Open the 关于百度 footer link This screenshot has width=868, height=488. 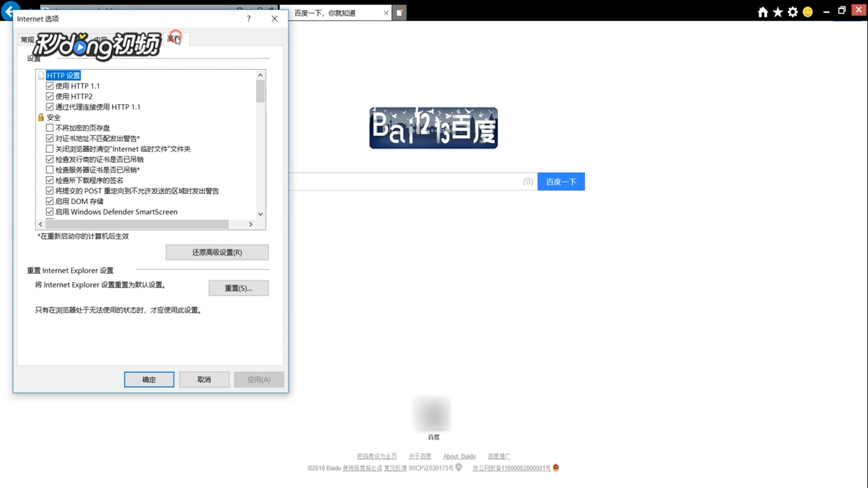[419, 456]
